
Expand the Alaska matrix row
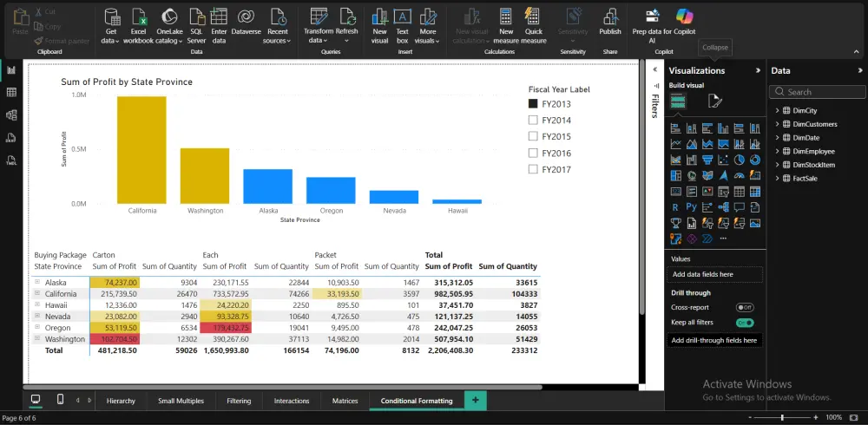pyautogui.click(x=37, y=282)
